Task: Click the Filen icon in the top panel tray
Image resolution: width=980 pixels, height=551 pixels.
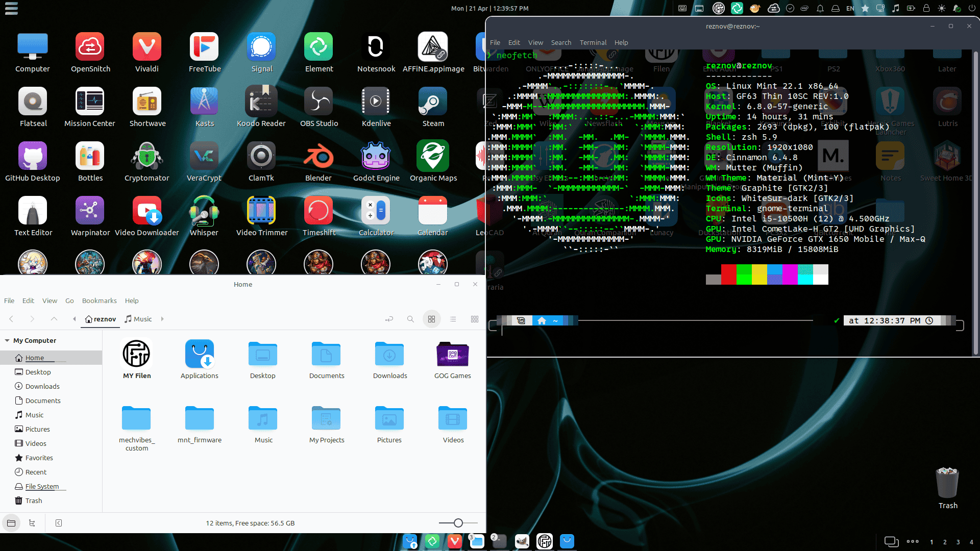Action: [718, 8]
